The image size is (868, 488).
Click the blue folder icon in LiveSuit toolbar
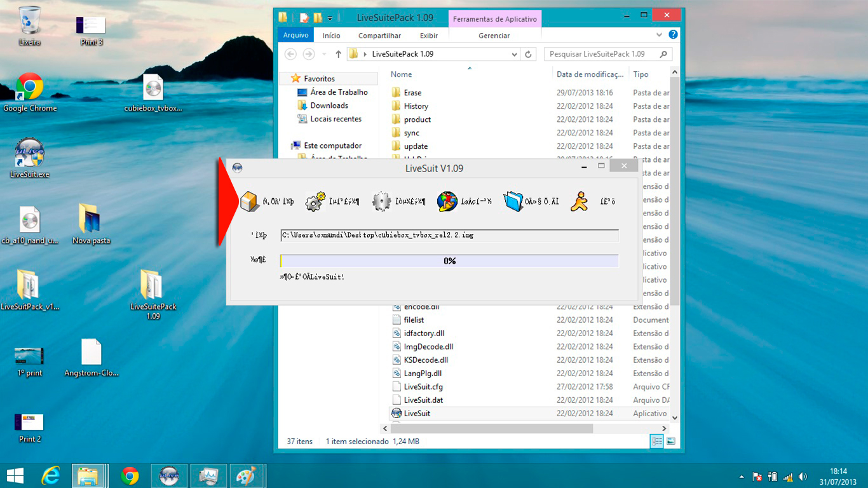513,201
